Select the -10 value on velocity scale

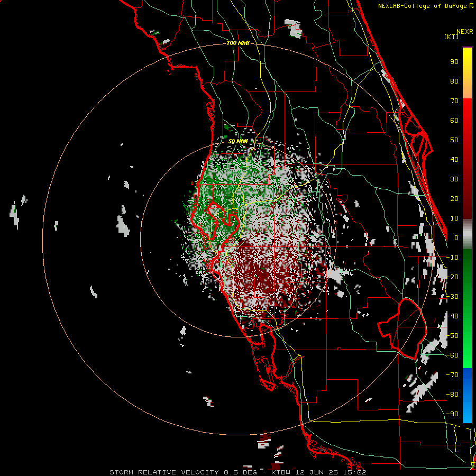point(452,258)
